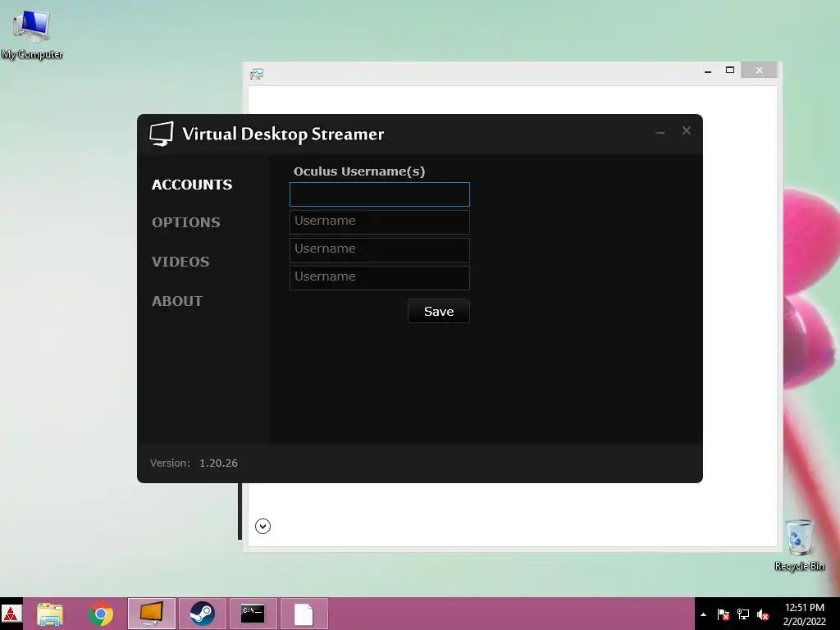The height and width of the screenshot is (630, 840).
Task: Open Steam from the taskbar
Action: [203, 614]
